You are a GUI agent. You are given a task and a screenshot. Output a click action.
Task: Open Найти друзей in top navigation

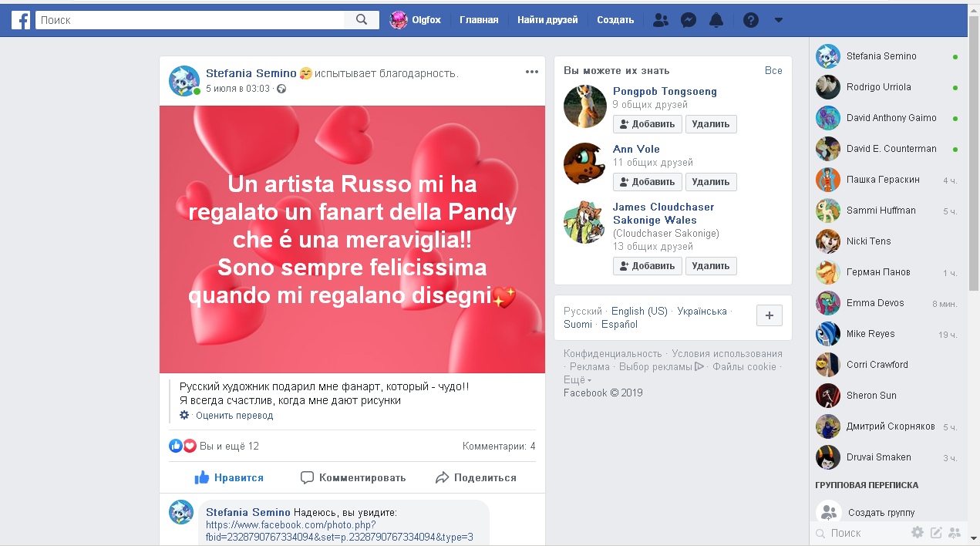click(547, 20)
